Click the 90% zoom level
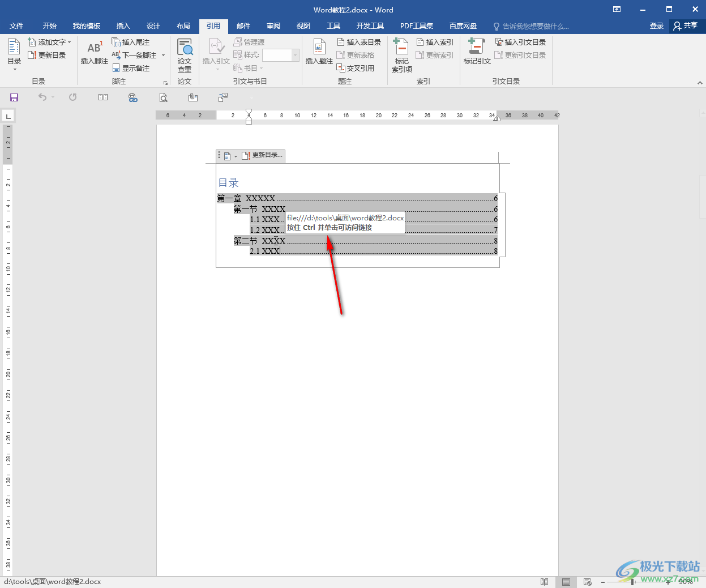 point(686,582)
